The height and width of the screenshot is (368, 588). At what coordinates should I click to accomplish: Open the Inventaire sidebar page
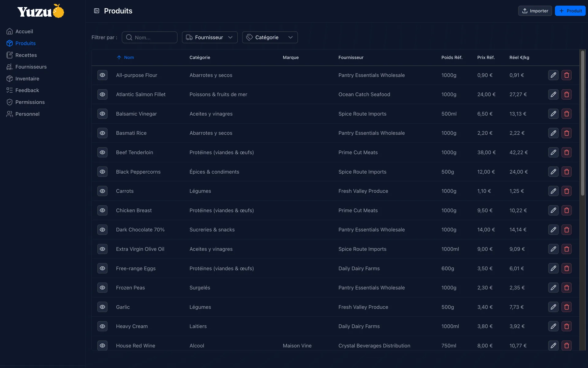pyautogui.click(x=27, y=79)
